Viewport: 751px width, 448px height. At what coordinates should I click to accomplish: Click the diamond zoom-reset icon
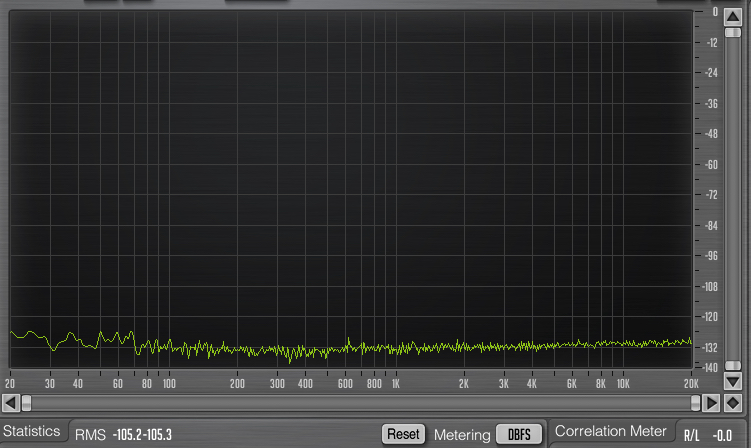click(x=733, y=403)
